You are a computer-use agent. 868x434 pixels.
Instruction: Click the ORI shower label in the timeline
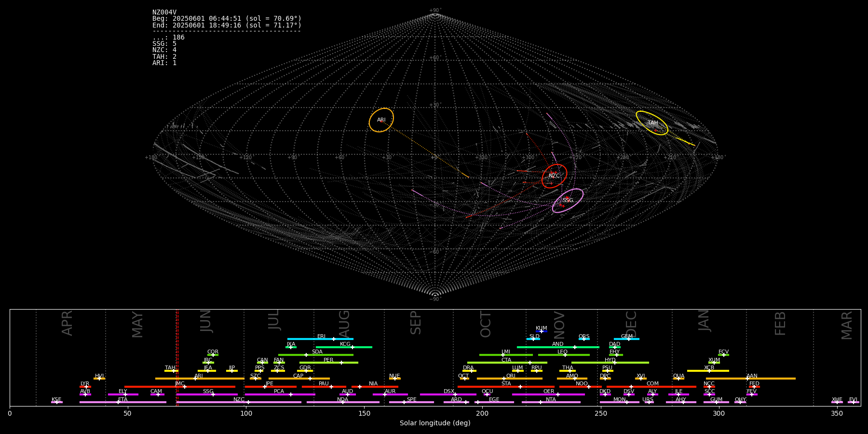(x=511, y=376)
